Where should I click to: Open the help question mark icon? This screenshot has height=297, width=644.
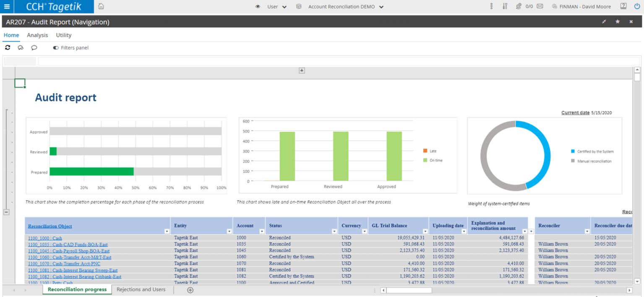[x=623, y=6]
